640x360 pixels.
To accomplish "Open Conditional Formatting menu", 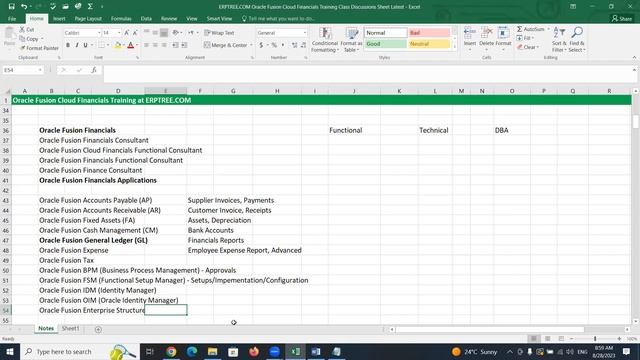I will pos(325,40).
